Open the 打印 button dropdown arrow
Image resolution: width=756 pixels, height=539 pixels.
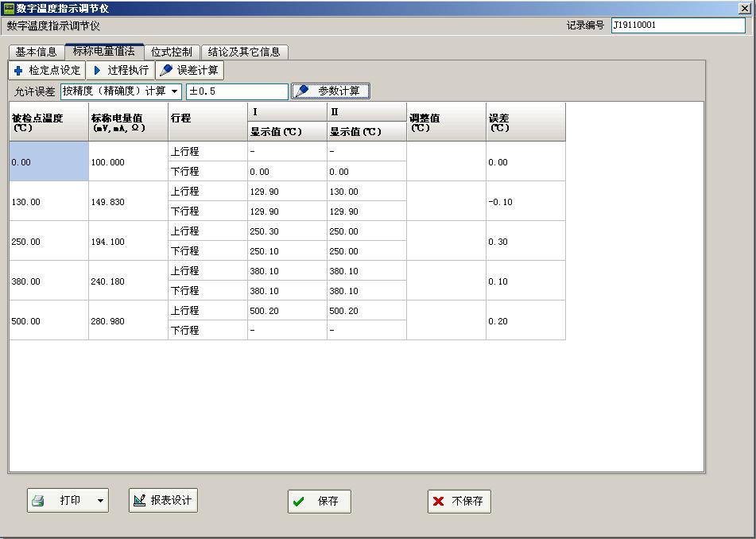(100, 501)
